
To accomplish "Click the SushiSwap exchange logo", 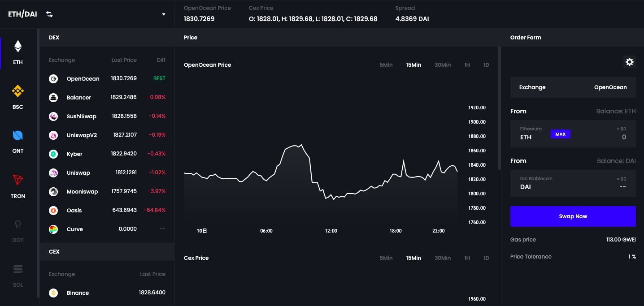I will (53, 116).
